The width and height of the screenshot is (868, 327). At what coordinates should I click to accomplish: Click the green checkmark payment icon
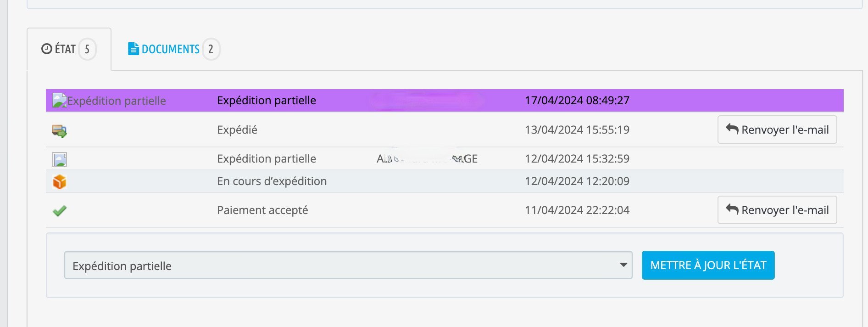tap(60, 211)
